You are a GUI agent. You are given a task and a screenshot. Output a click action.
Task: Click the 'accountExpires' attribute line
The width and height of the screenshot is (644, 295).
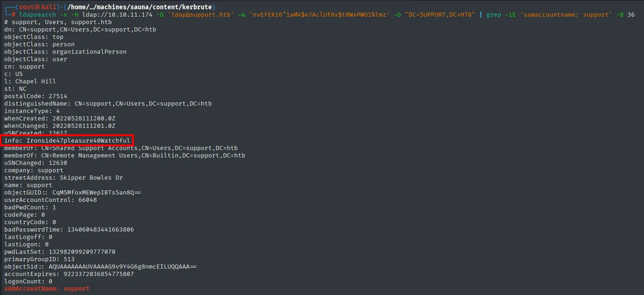69,274
